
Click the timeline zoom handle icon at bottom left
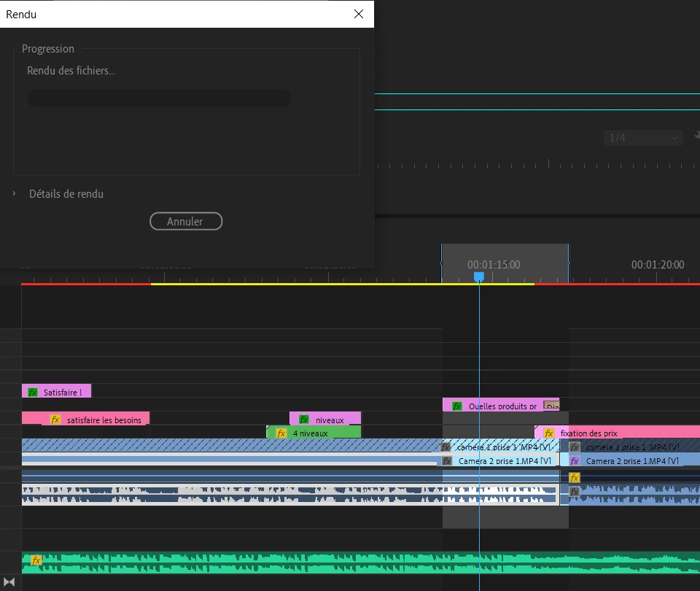(x=9, y=582)
